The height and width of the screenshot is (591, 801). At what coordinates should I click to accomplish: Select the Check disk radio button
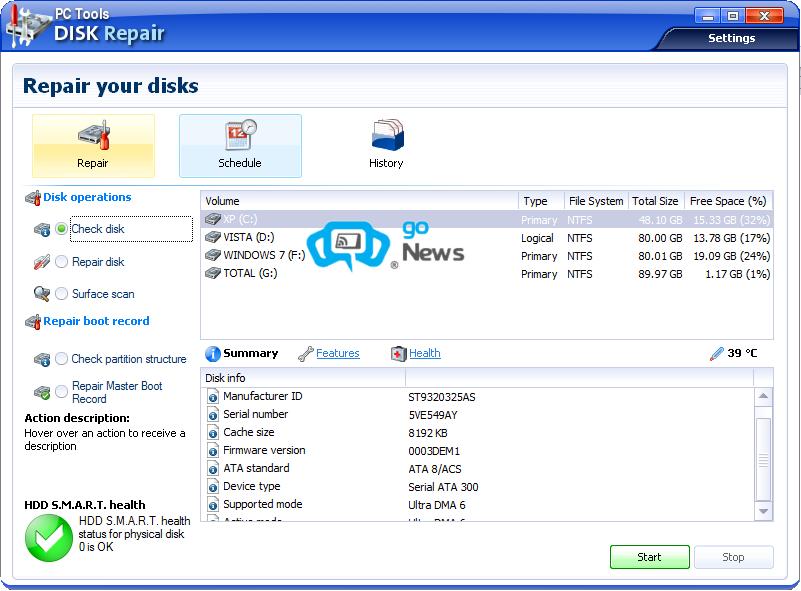61,229
